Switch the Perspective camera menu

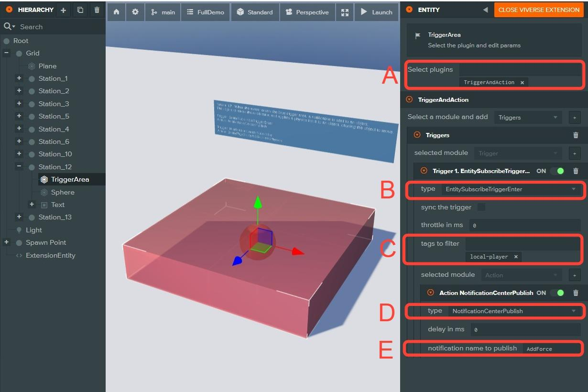tap(307, 12)
